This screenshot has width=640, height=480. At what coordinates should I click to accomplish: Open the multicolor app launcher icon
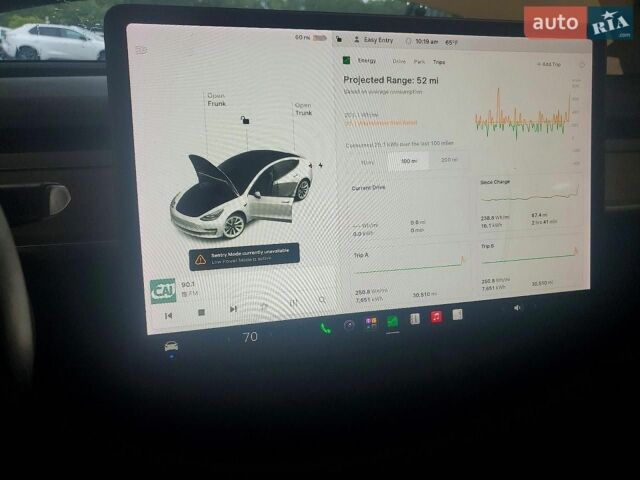tap(371, 322)
